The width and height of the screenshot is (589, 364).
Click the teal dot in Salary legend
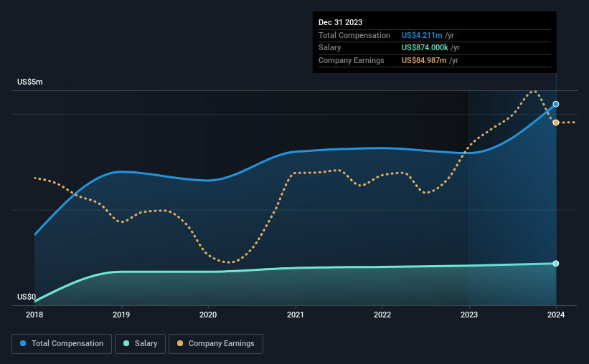click(126, 343)
